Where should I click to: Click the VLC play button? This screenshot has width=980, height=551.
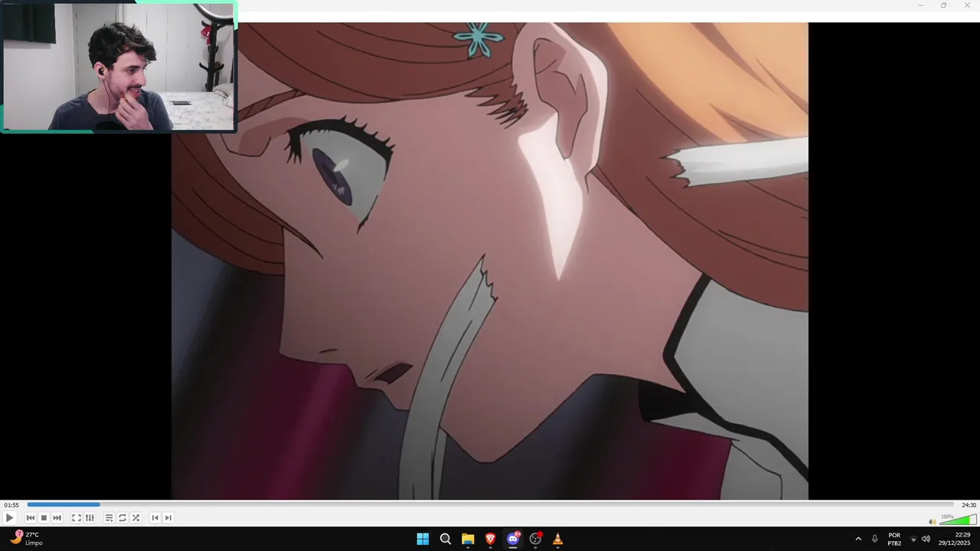click(9, 518)
